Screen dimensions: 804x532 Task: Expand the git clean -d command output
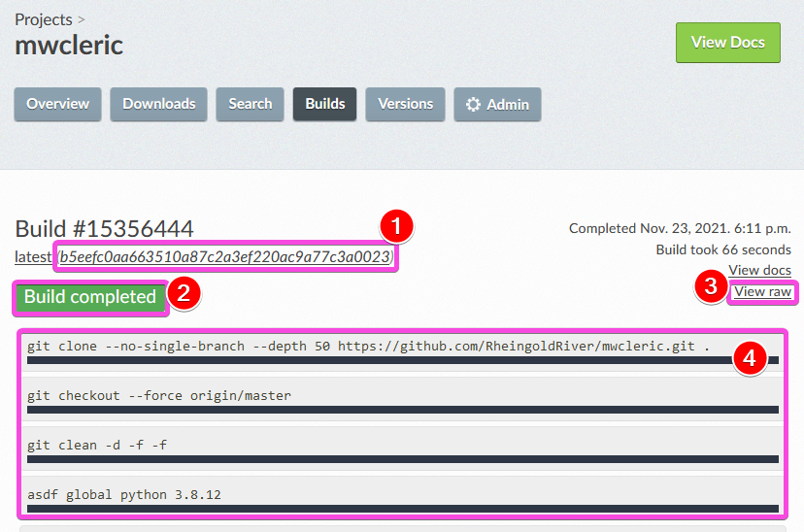point(403,450)
